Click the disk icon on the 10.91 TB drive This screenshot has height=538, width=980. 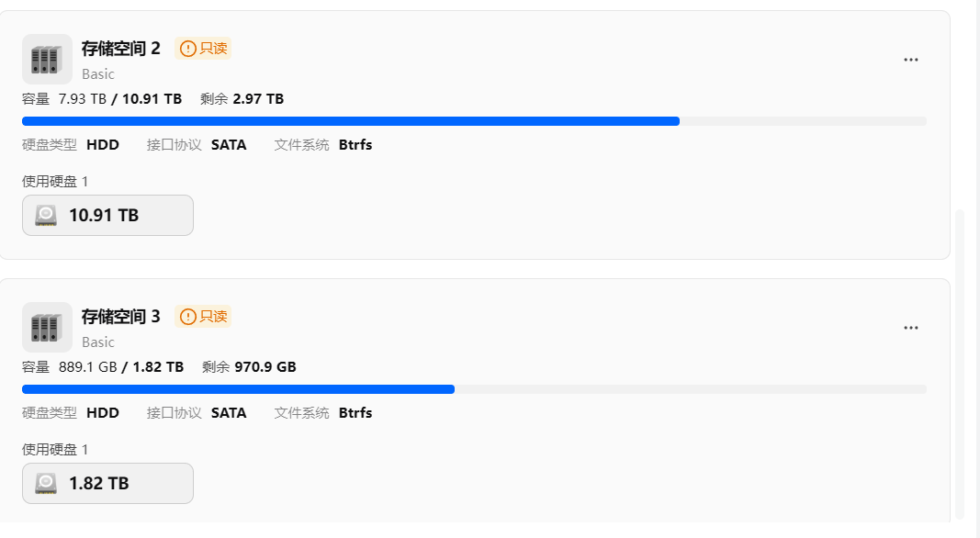(46, 216)
